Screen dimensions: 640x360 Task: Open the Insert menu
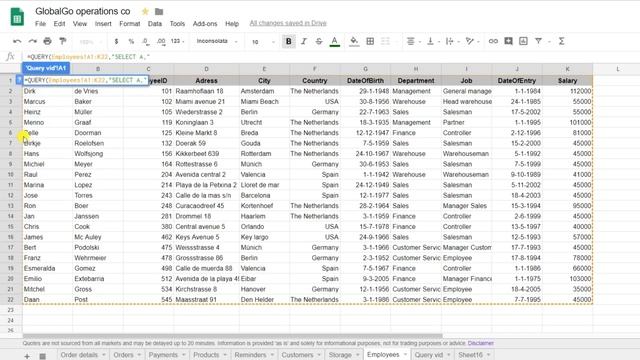click(x=103, y=24)
